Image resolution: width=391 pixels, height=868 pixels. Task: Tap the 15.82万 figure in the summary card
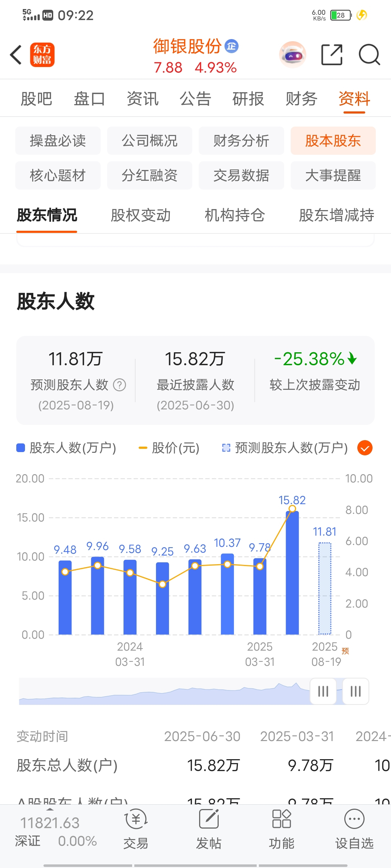click(195, 359)
